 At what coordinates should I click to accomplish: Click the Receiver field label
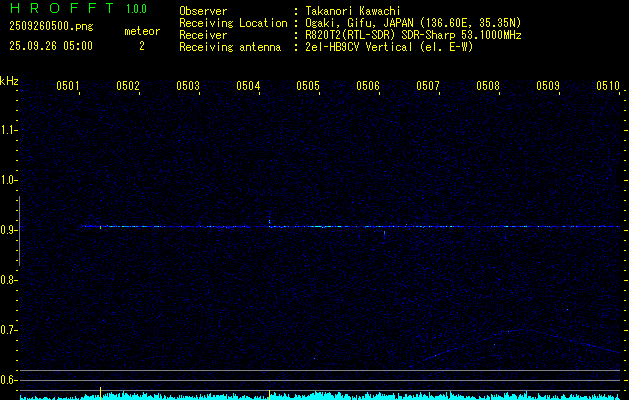tap(203, 35)
